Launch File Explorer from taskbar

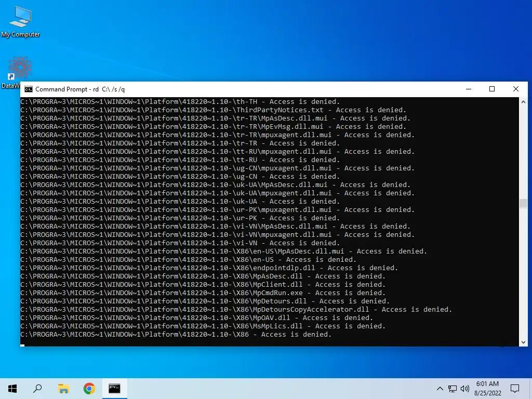[63, 389]
